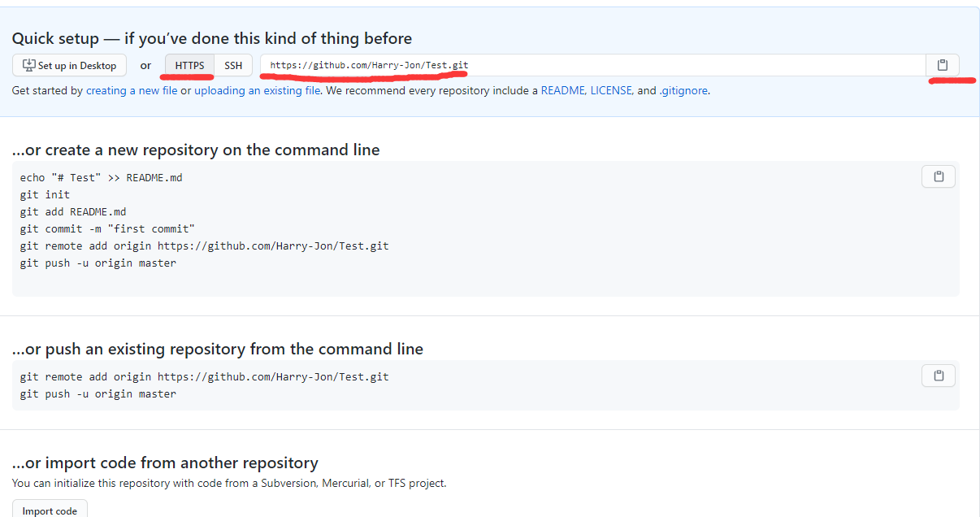Click the '…or import code from another repository' heading
980x517 pixels.
pos(165,463)
